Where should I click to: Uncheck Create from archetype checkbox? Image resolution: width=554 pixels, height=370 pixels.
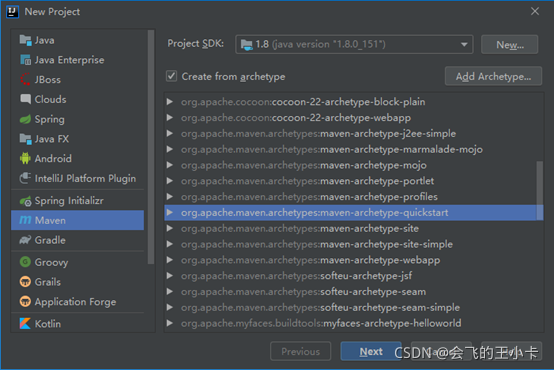[x=172, y=76]
